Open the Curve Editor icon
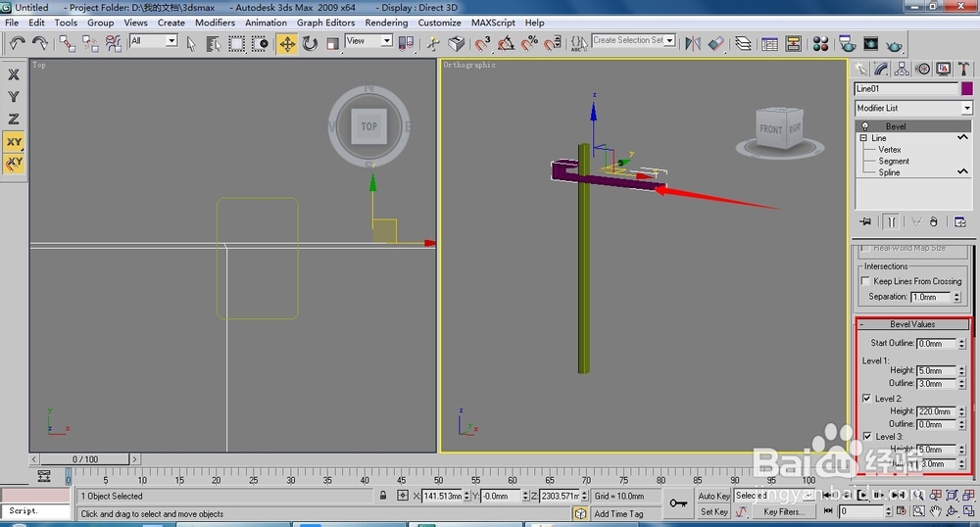Image resolution: width=980 pixels, height=527 pixels. point(770,43)
